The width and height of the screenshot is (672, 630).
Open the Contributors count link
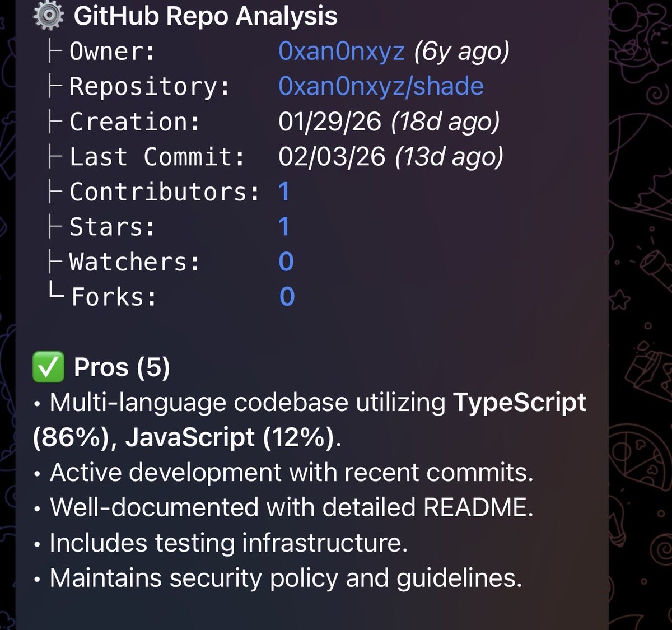[284, 192]
